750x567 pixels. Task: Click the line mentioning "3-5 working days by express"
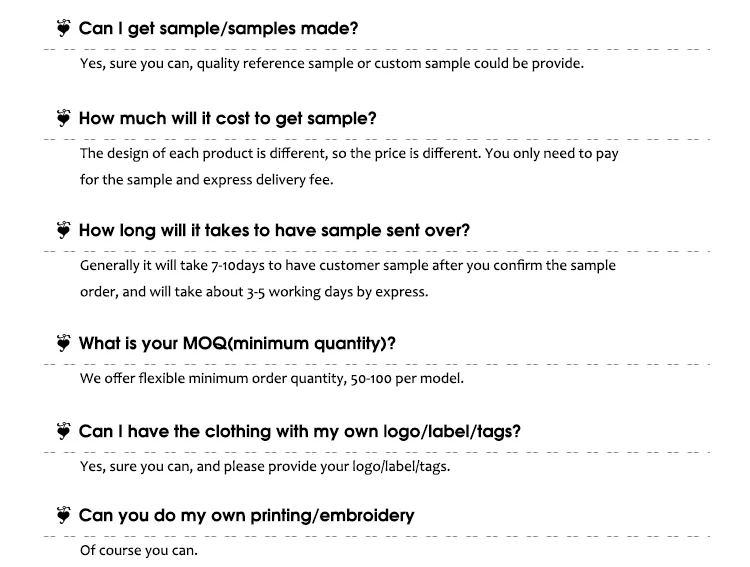[x=253, y=292]
